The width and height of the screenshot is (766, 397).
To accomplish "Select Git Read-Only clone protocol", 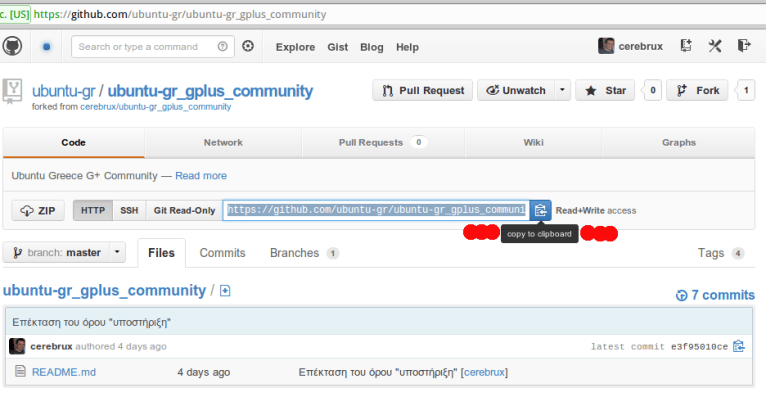I will click(184, 210).
